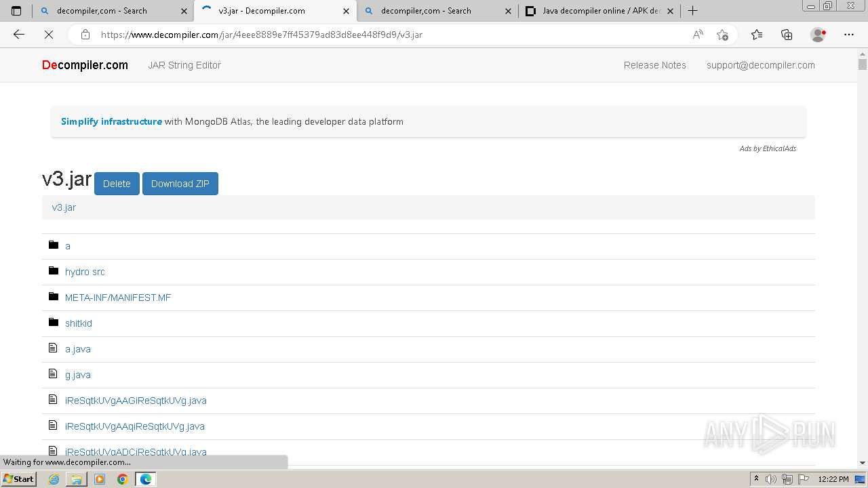Switch to third tab decompiler,com - Search
Image resolution: width=868 pixels, height=488 pixels.
[437, 11]
